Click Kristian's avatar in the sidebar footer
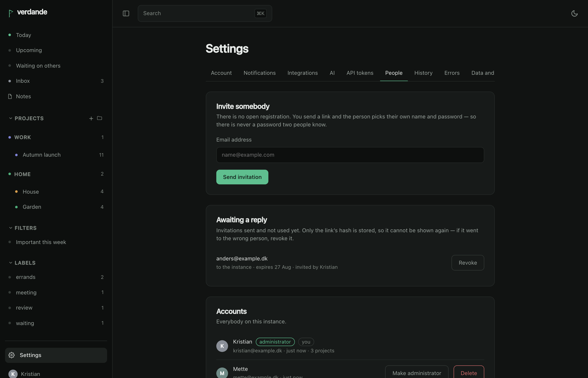 [x=13, y=374]
